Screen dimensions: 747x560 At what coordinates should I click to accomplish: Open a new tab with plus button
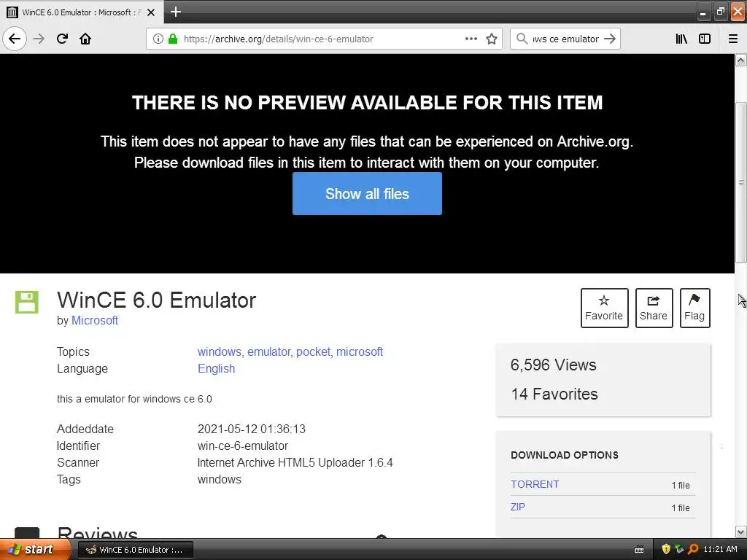[x=176, y=12]
